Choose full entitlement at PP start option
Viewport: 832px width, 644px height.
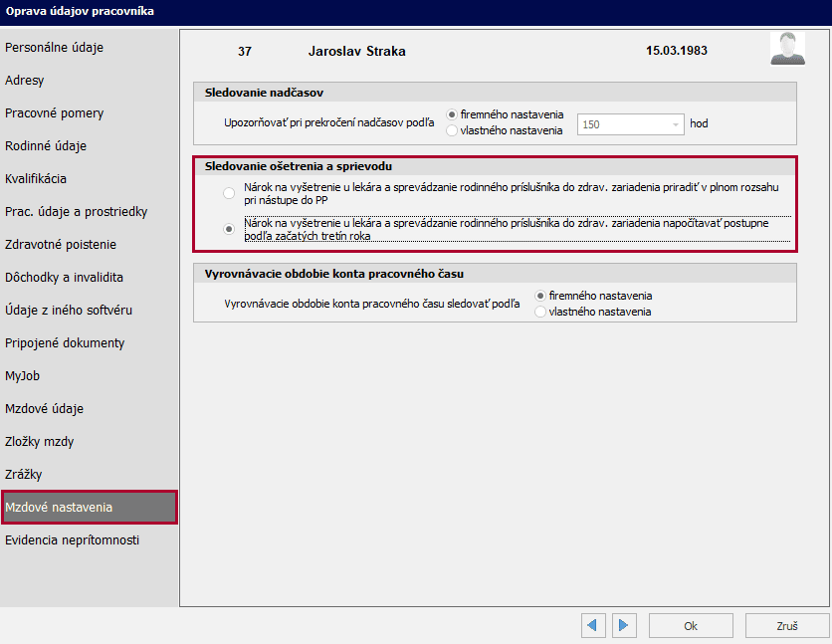pyautogui.click(x=230, y=193)
